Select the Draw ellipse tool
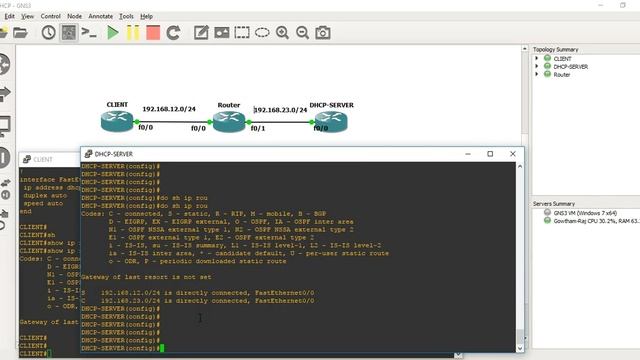 [262, 33]
